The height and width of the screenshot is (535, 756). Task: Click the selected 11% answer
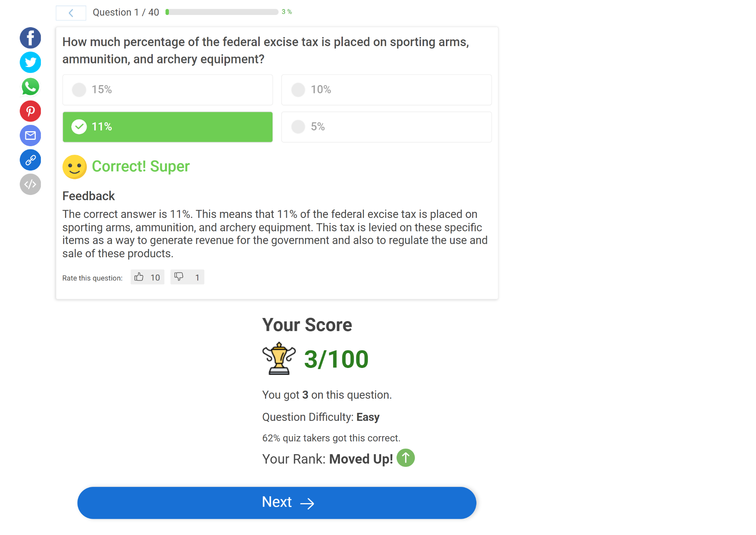tap(167, 127)
